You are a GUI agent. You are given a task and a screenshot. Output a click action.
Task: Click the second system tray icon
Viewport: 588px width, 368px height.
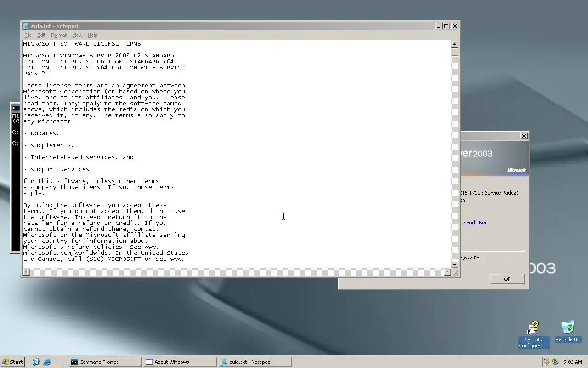[x=555, y=362]
